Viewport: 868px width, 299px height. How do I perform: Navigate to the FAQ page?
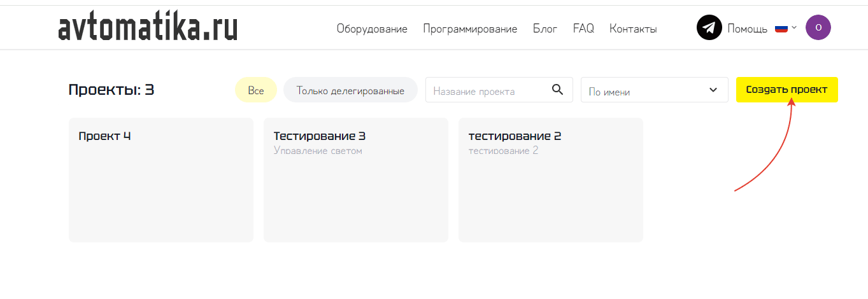(583, 29)
